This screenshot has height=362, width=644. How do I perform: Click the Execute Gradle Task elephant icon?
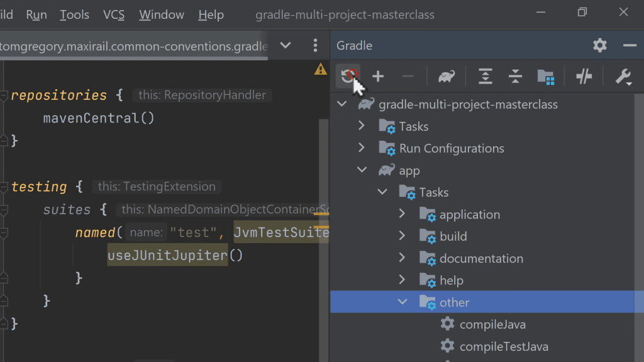click(446, 76)
